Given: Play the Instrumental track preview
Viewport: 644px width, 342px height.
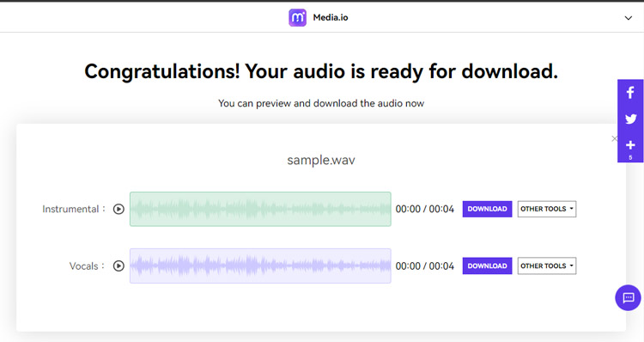Looking at the screenshot, I should [x=118, y=209].
